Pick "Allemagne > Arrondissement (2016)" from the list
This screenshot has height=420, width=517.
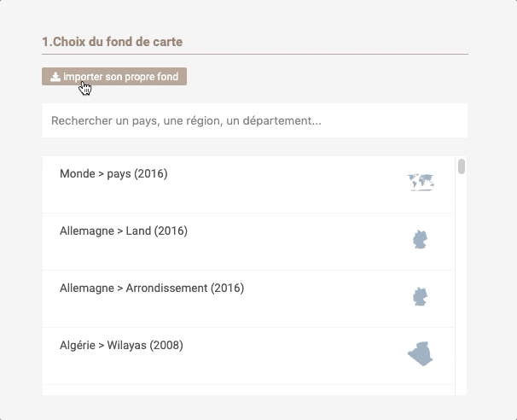point(152,289)
